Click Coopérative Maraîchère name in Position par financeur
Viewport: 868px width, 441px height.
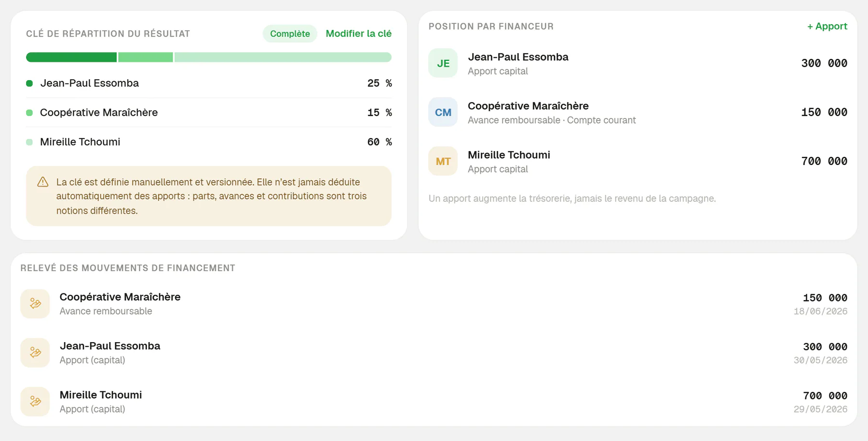tap(528, 106)
